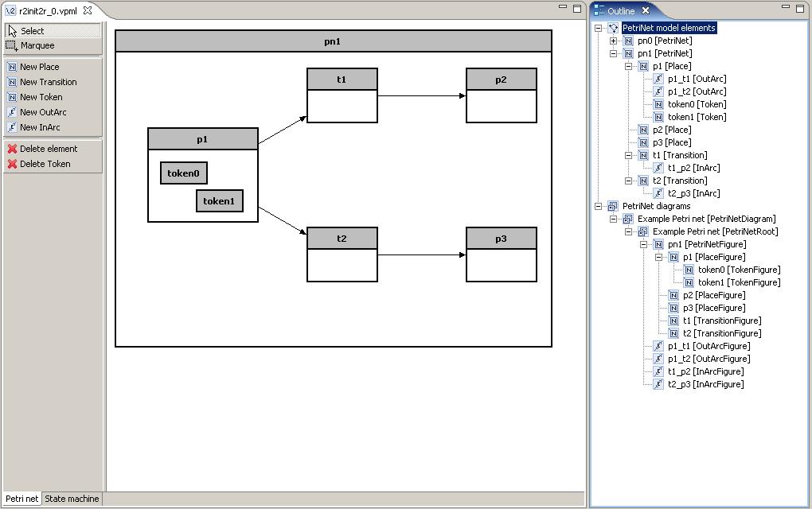Click the t2 [TransitionFigure] node icon

click(673, 334)
